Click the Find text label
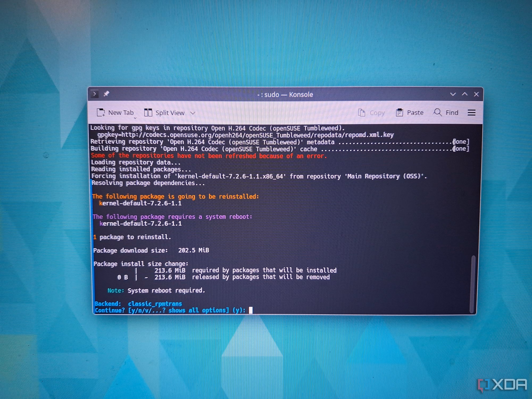The image size is (532, 399). click(452, 113)
